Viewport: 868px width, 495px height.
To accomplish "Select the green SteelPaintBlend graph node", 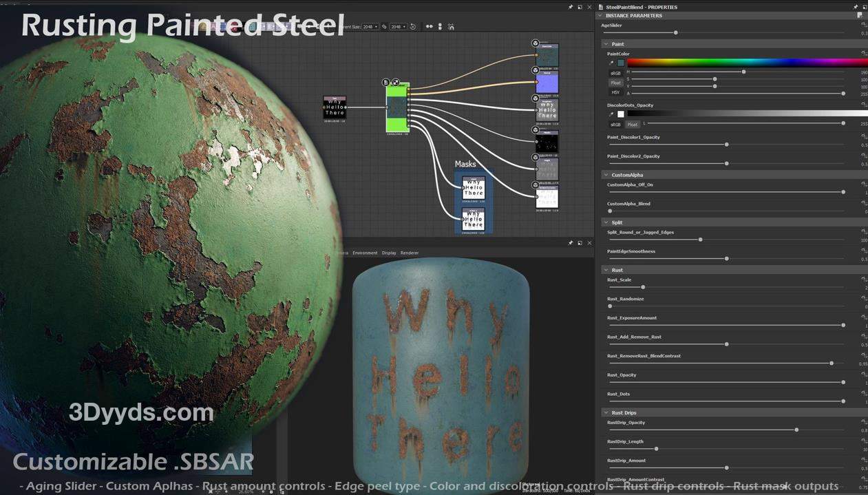I will tap(397, 107).
